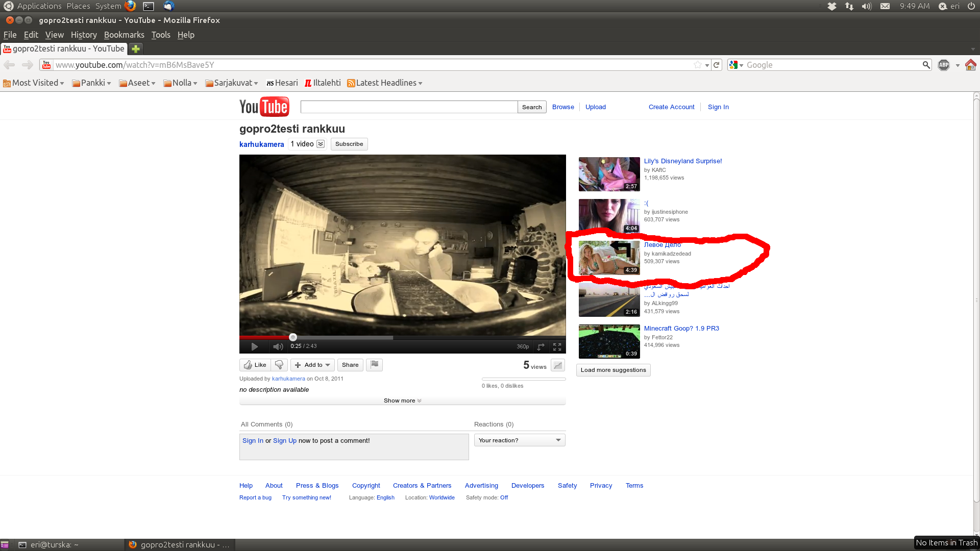The width and height of the screenshot is (980, 551).
Task: Open the mail envelope indicator
Action: 885,6
